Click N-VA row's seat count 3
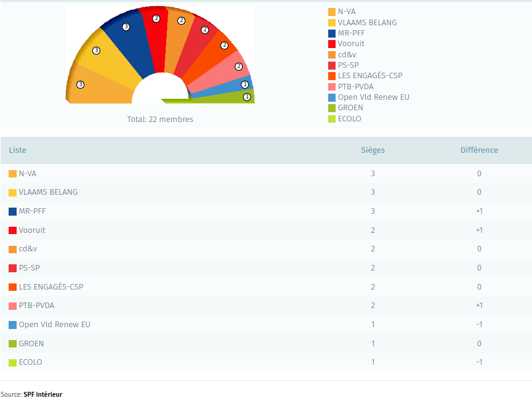 [373, 174]
